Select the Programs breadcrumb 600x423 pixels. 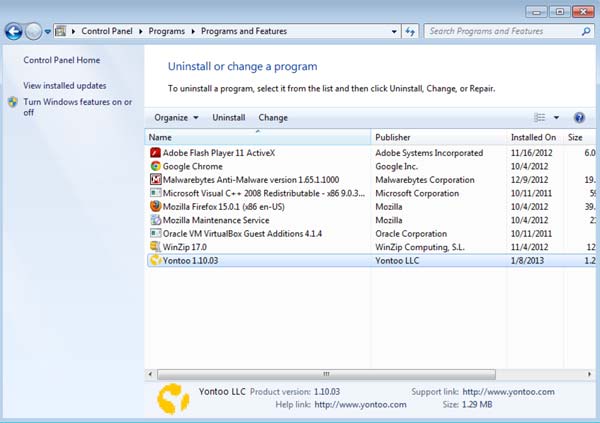click(x=166, y=31)
